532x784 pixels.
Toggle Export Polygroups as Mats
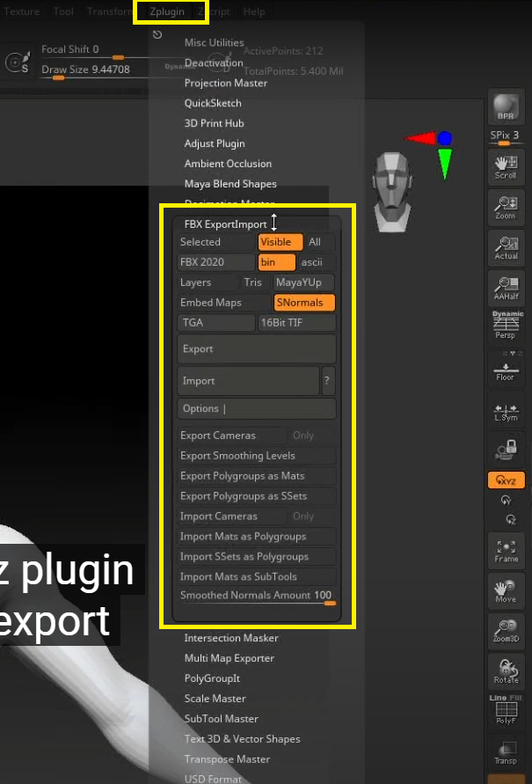click(x=256, y=476)
